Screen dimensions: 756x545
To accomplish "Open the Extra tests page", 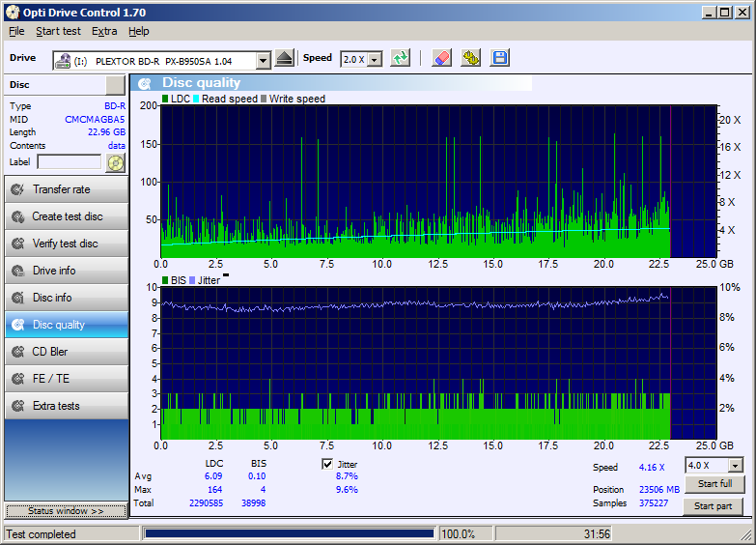I will (67, 406).
